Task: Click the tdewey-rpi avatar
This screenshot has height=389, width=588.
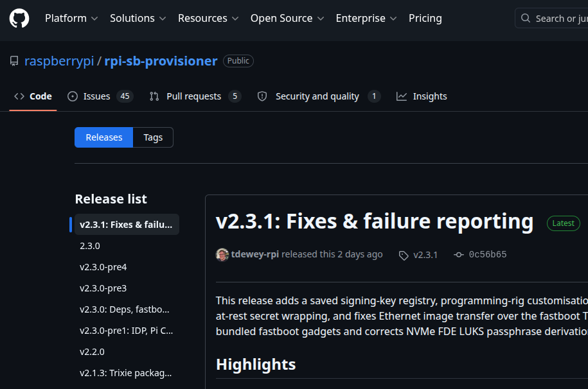Action: (x=222, y=255)
